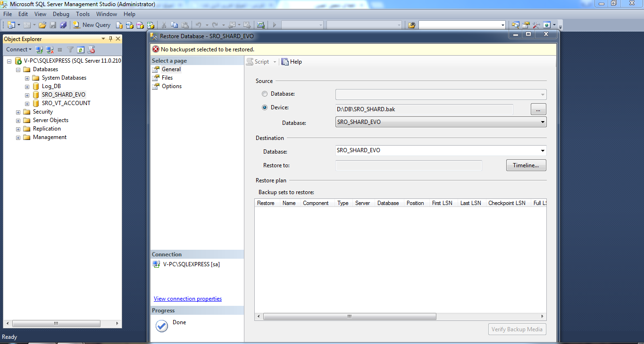Click the Paste toolbar icon
The width and height of the screenshot is (644, 344).
tap(185, 25)
